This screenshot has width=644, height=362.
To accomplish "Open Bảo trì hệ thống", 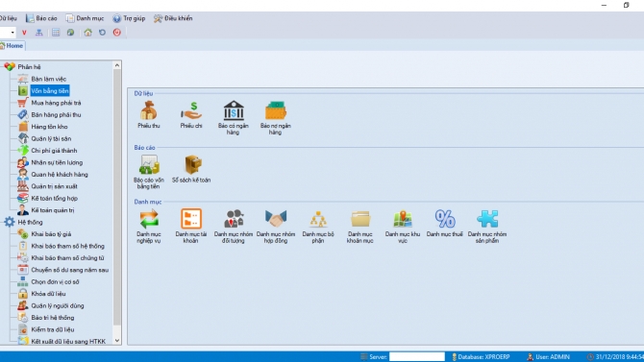I will 53,317.
